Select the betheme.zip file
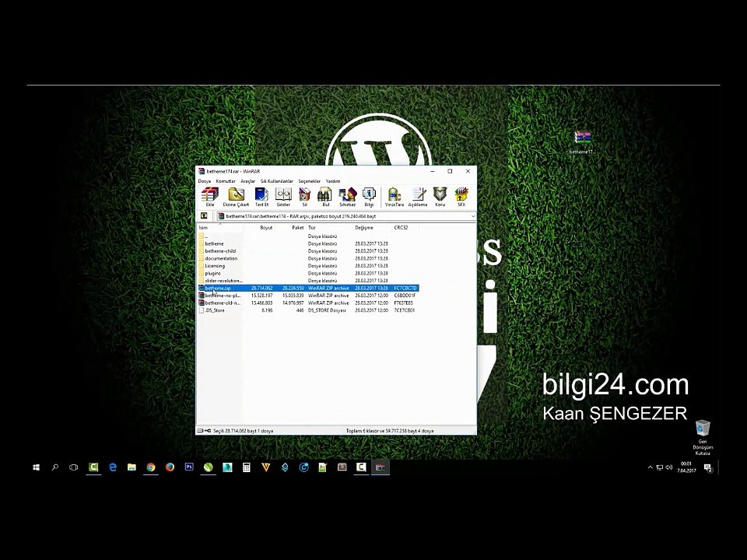This screenshot has width=747, height=560. [x=308, y=288]
